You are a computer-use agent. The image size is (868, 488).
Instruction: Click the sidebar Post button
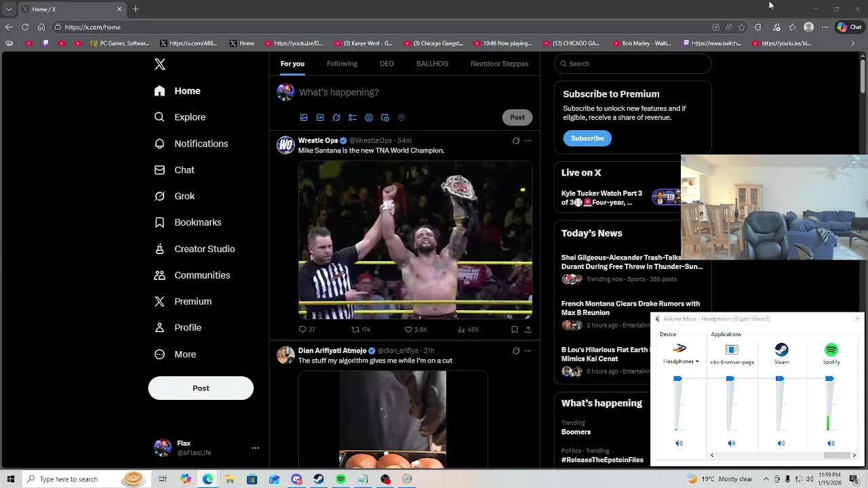tap(201, 388)
